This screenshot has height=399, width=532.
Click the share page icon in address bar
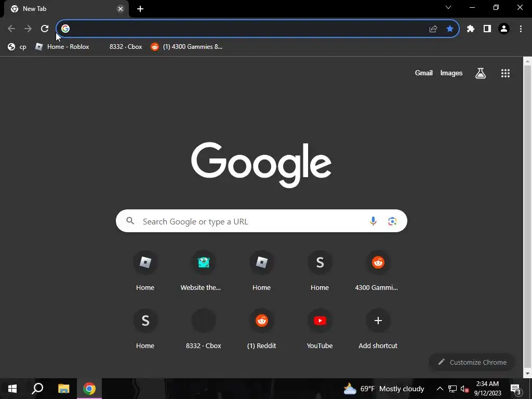point(433,29)
